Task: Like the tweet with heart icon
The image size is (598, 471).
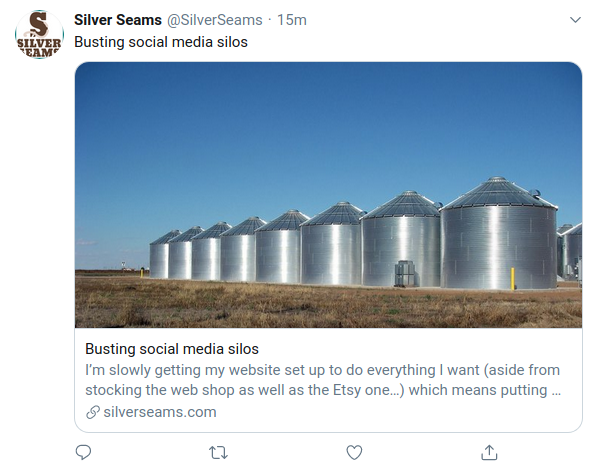Action: [354, 452]
